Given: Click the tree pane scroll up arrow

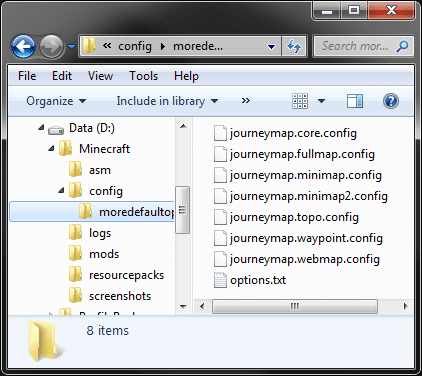Looking at the screenshot, I should click(x=183, y=126).
